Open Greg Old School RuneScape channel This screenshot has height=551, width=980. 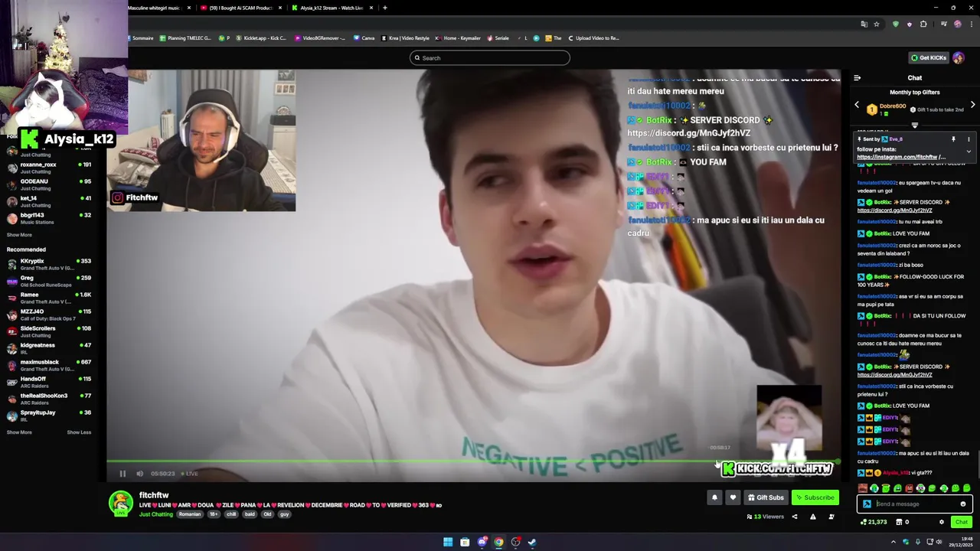pos(50,281)
